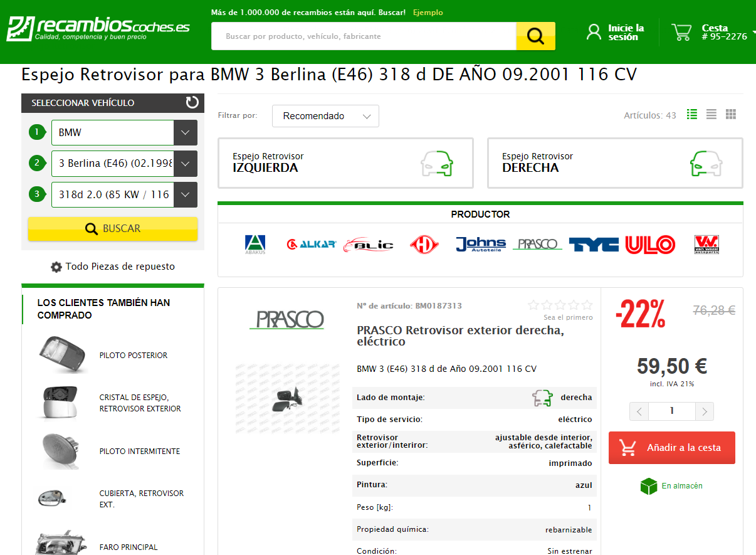The height and width of the screenshot is (555, 756).
Task: Filter by ULO brand logo
Action: 650,244
